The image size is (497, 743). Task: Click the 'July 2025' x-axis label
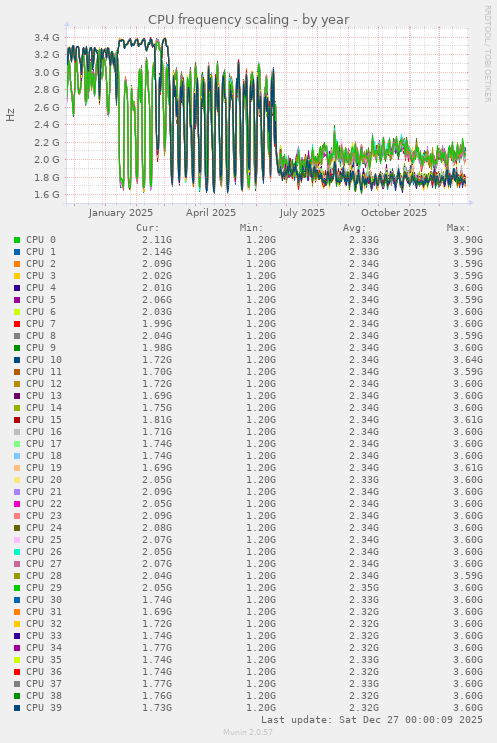tap(302, 213)
